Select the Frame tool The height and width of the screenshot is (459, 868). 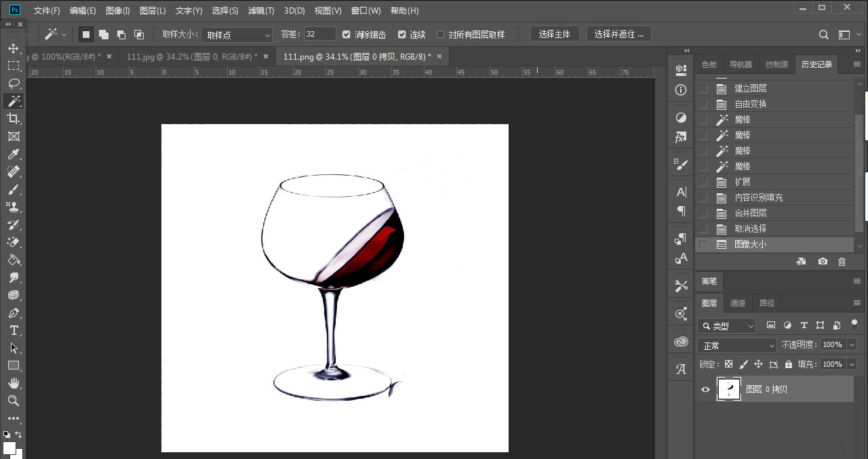click(13, 136)
